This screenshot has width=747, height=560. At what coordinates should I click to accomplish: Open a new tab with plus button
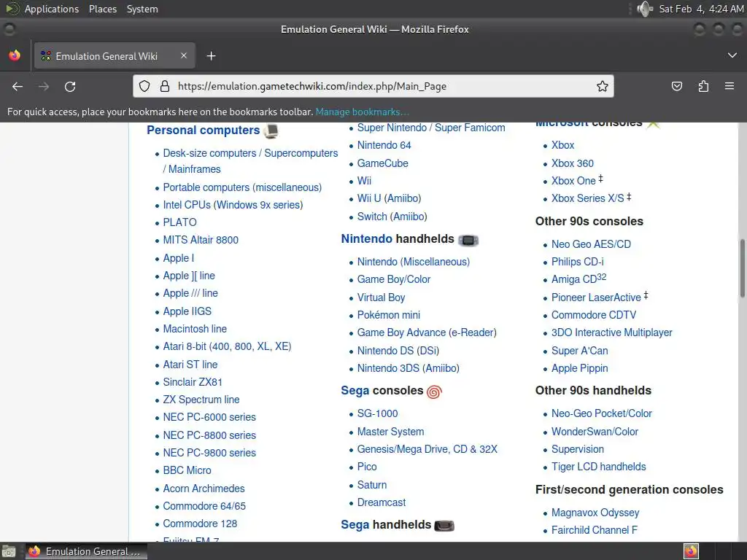click(x=211, y=56)
